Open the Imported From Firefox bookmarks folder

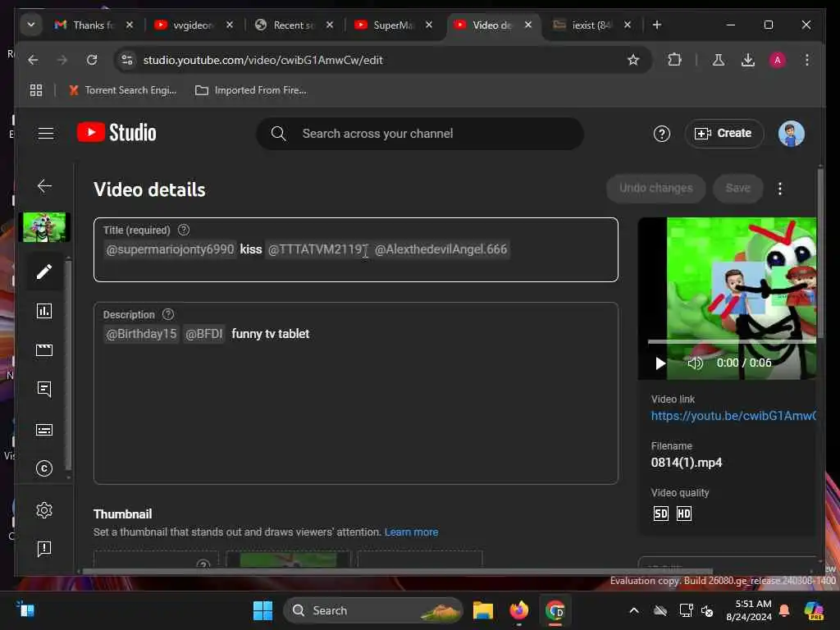[251, 90]
